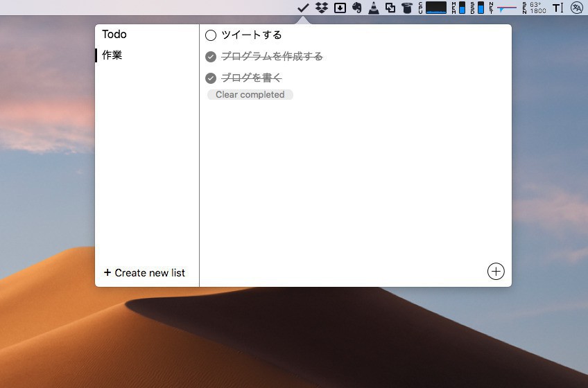Click the download arrow box menu bar icon
588x388 pixels.
pos(340,8)
